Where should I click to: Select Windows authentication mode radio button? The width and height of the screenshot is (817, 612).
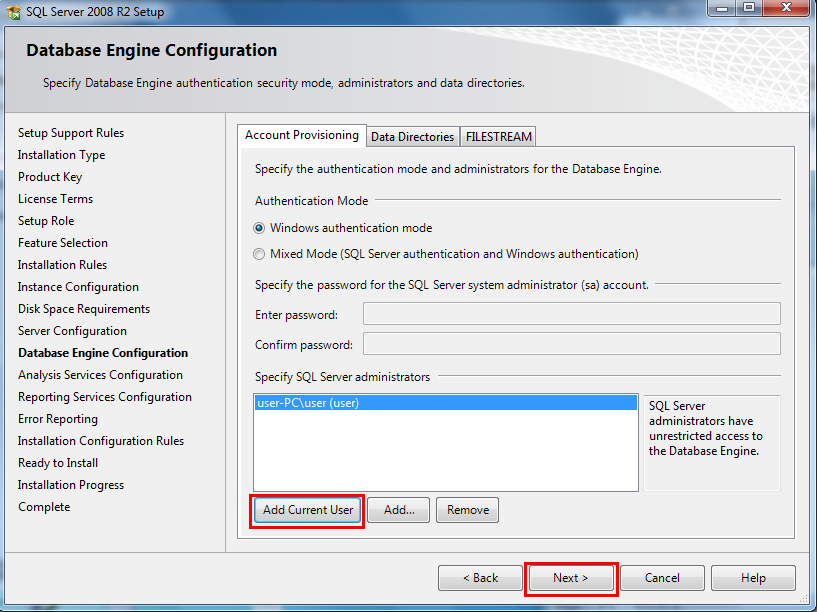(259, 228)
